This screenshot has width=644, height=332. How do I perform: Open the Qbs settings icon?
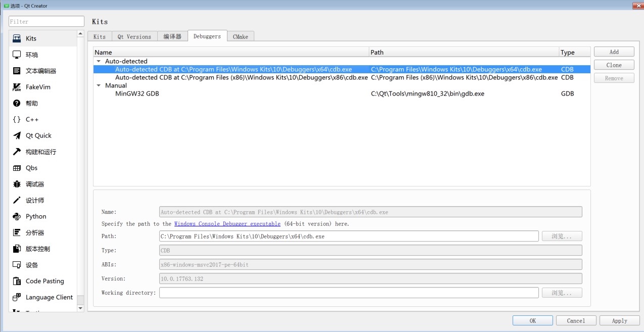[x=17, y=168]
